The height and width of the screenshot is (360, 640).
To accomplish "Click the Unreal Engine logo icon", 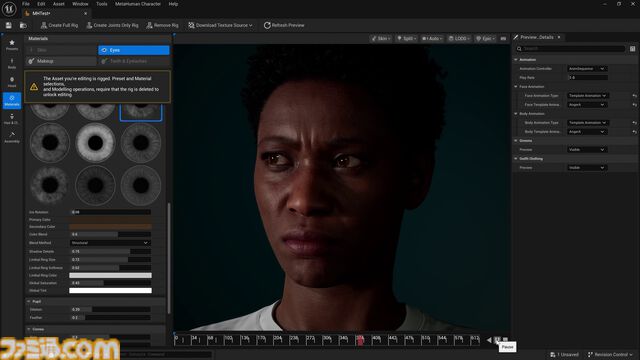I will click(x=9, y=8).
